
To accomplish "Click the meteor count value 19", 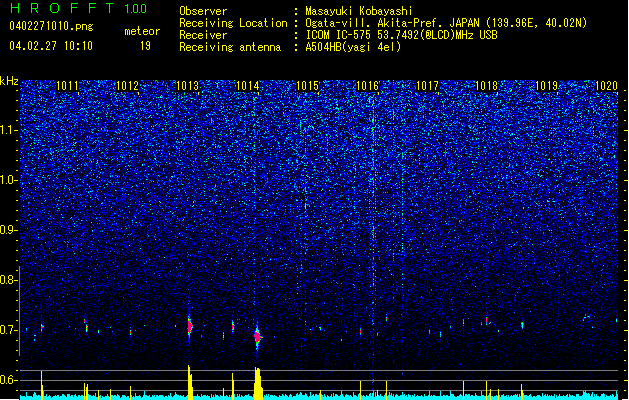I will pyautogui.click(x=145, y=46).
